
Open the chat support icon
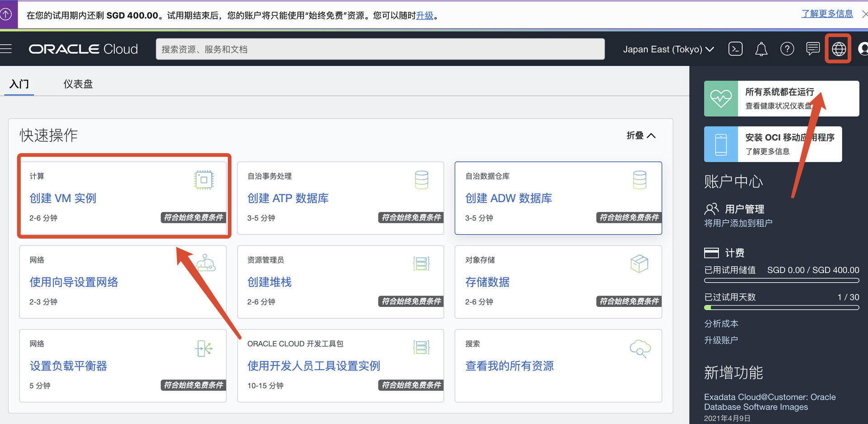click(x=813, y=49)
